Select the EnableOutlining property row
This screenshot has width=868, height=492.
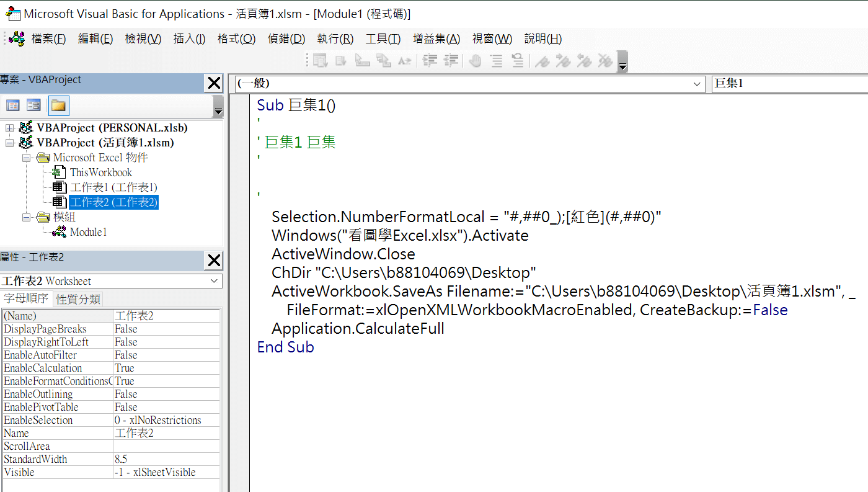(112, 394)
